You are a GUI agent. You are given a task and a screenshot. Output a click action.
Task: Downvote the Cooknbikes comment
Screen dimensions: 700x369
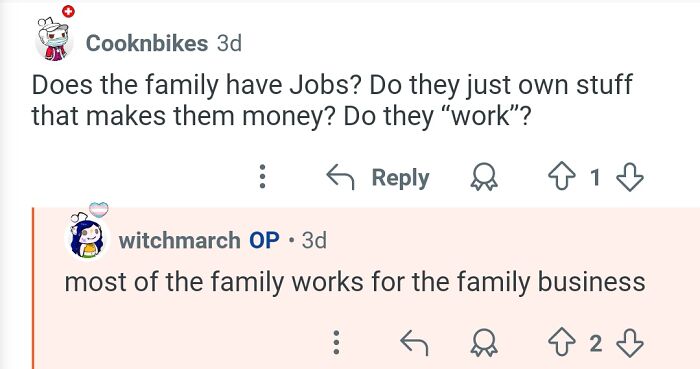(x=630, y=177)
